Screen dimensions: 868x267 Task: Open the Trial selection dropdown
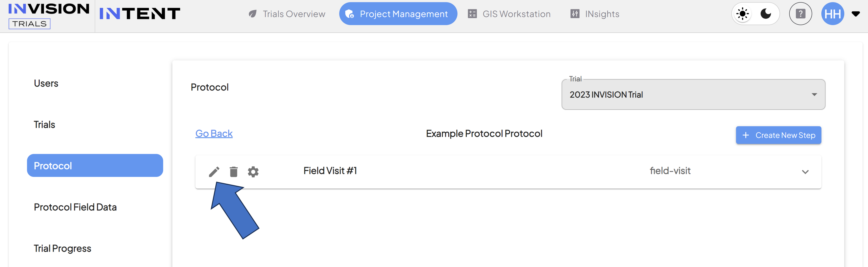coord(693,95)
